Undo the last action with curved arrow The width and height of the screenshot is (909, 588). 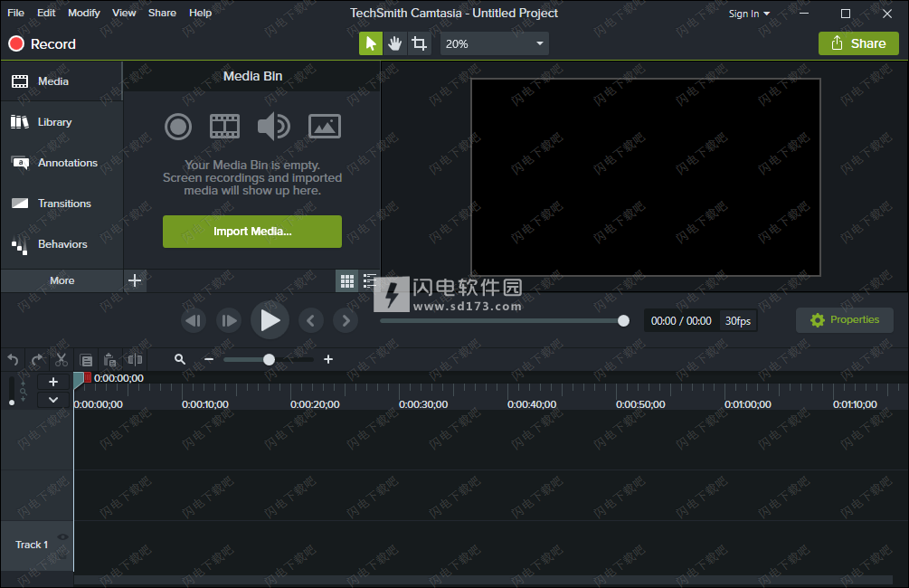click(13, 359)
